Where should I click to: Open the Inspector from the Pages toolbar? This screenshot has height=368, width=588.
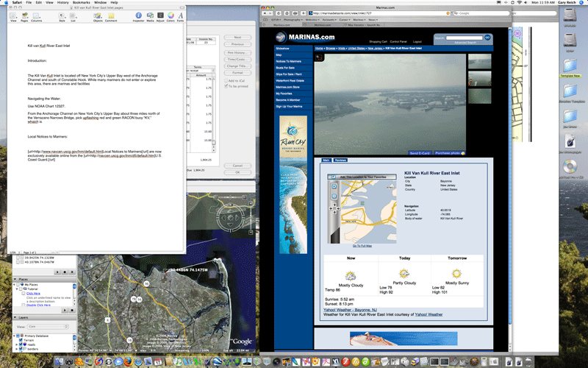click(138, 15)
